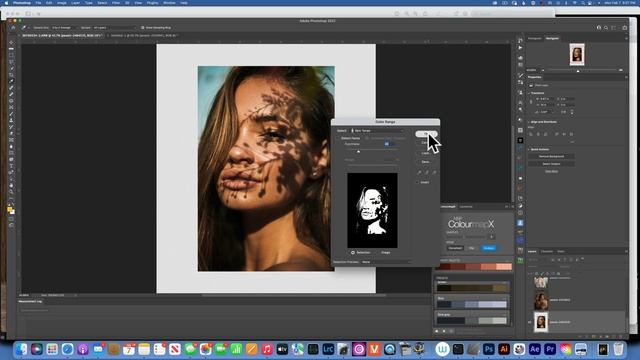Click Cancel in the Color Range dialog
This screenshot has width=640, height=360.
point(426,143)
